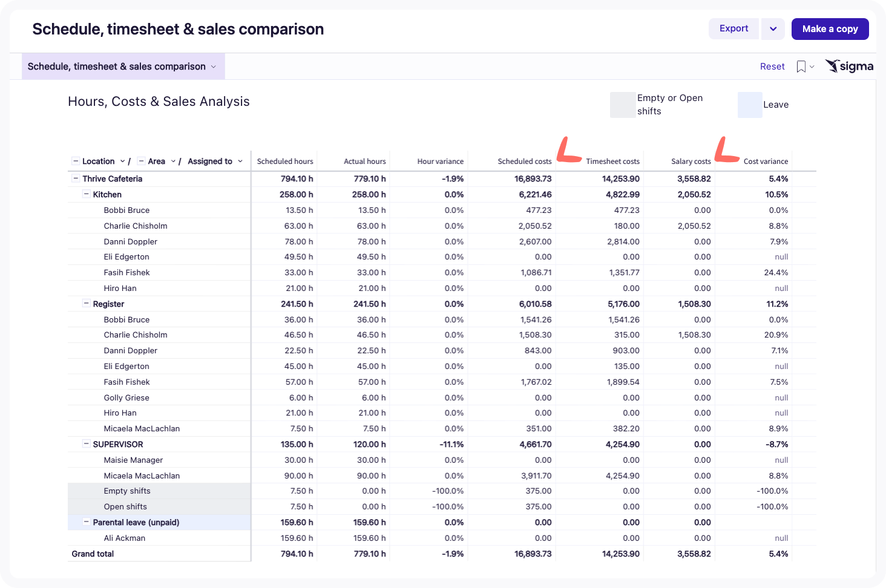The image size is (886, 588).
Task: Collapse the Kitchen area group
Action: (86, 194)
